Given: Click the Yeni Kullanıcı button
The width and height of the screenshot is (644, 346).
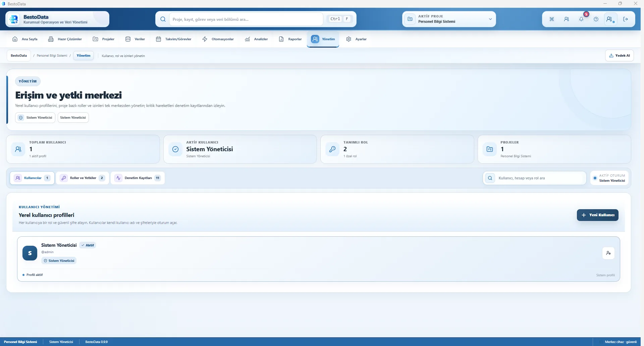Looking at the screenshot, I should [598, 215].
